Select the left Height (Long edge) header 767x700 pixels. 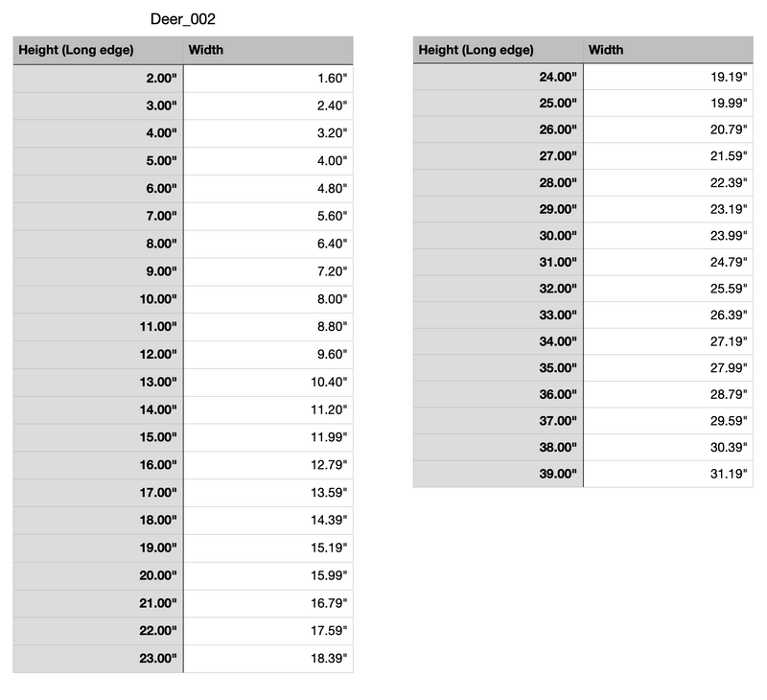pos(99,50)
